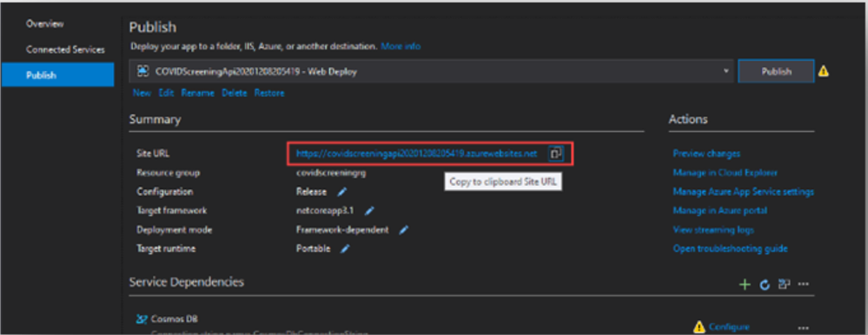Click View streaming logs

713,229
